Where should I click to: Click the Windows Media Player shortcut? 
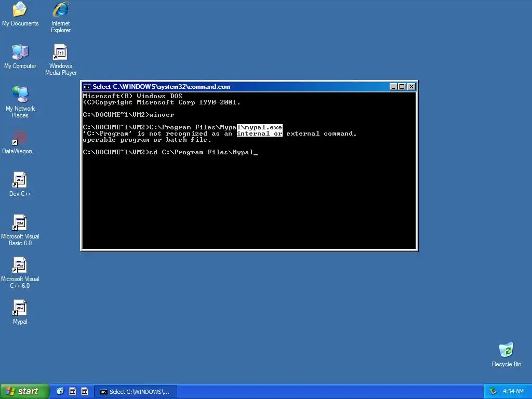pyautogui.click(x=61, y=60)
